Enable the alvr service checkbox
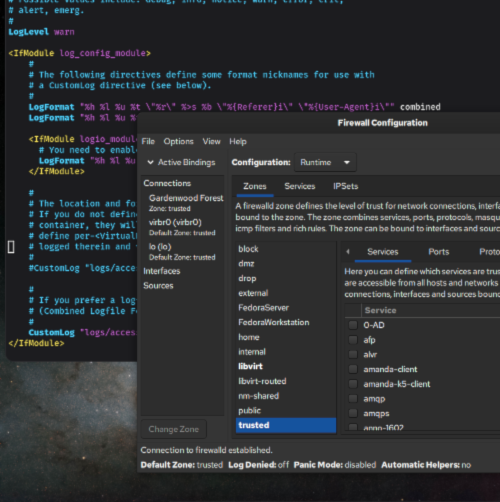The image size is (500, 502). (x=353, y=354)
